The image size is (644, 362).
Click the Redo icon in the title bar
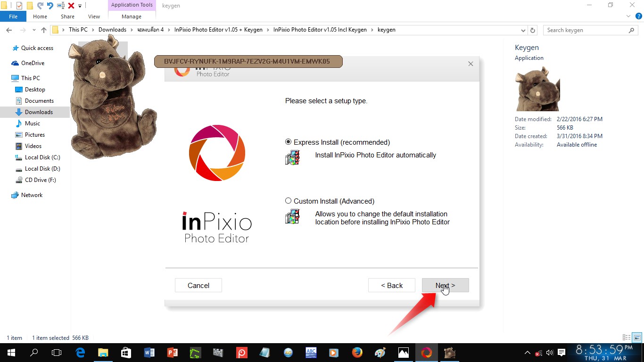click(40, 6)
